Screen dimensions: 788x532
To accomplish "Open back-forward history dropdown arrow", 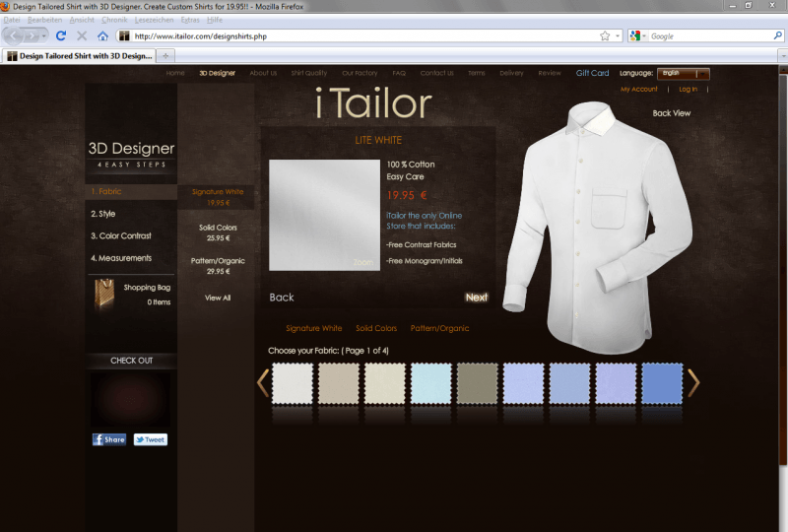I will (x=44, y=35).
